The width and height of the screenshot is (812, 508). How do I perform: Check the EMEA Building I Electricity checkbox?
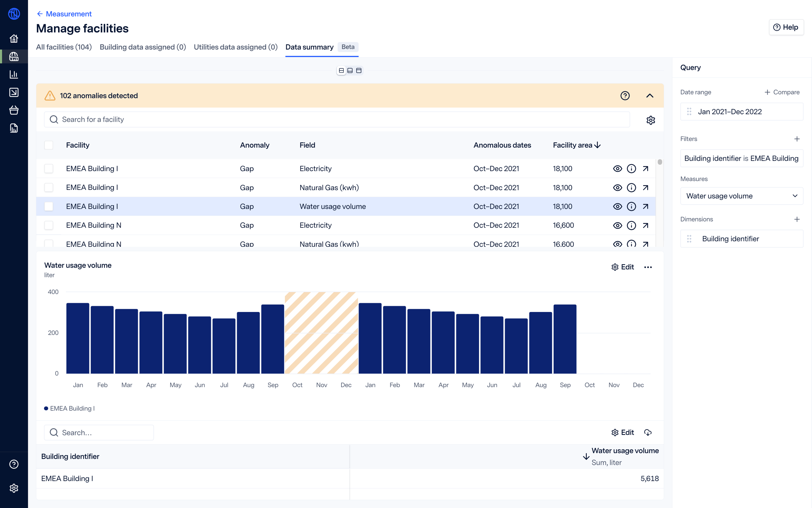(x=49, y=169)
